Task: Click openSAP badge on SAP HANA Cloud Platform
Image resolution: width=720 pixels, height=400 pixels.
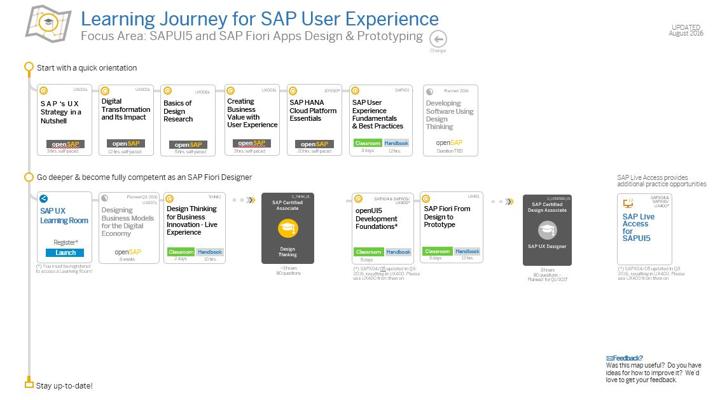Action: [x=314, y=144]
